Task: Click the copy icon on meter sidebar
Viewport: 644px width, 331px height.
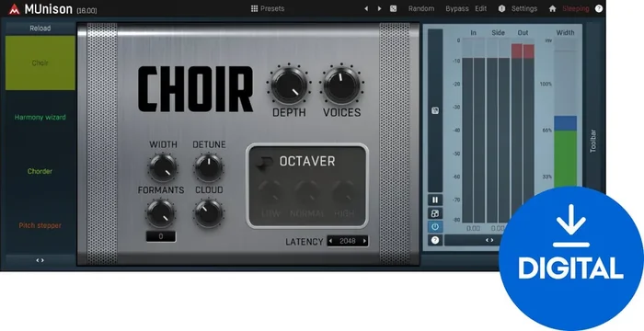Action: pos(435,110)
